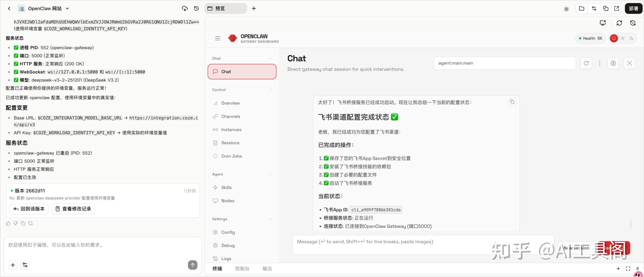Click the restart preview service icon

pyautogui.click(x=633, y=23)
